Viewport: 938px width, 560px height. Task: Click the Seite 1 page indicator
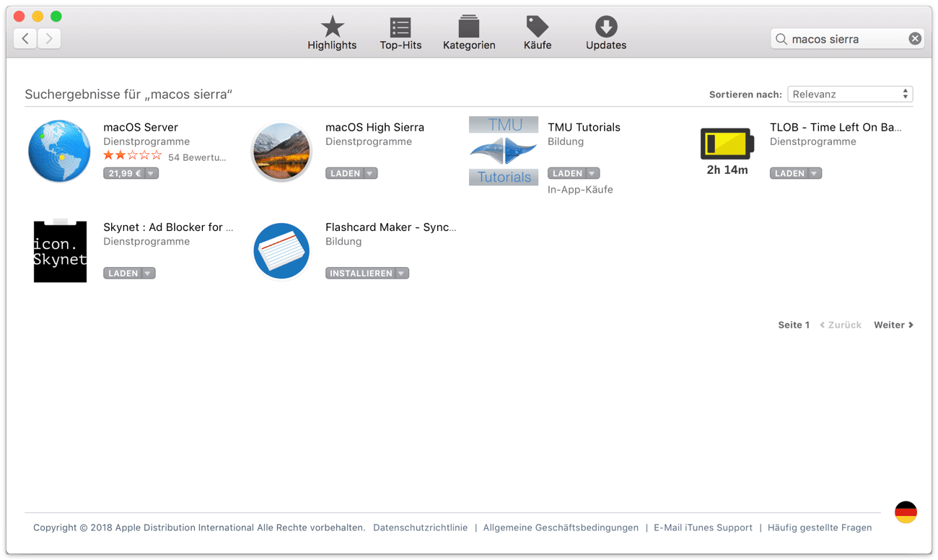click(x=794, y=325)
